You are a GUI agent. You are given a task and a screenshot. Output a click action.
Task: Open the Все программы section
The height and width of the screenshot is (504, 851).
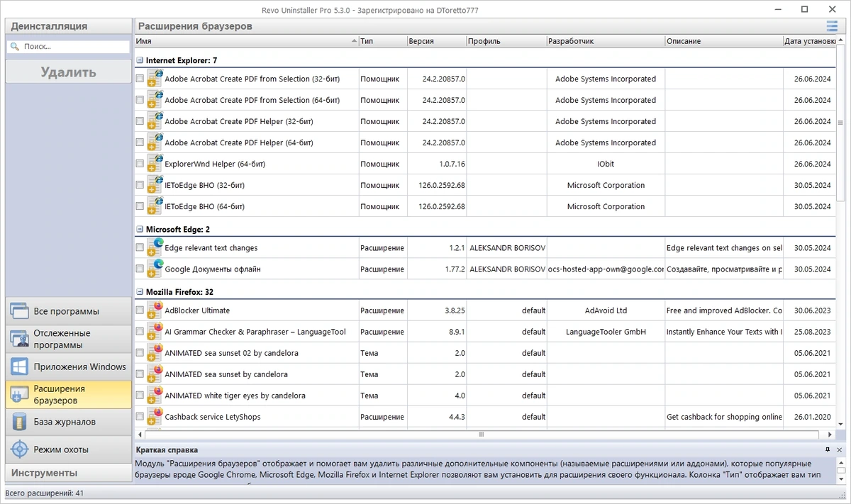(69, 311)
